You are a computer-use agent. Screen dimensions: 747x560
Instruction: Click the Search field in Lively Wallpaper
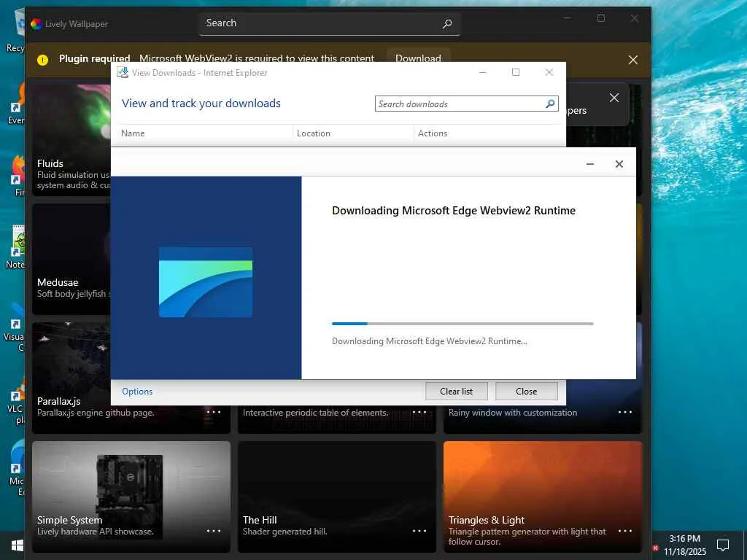[330, 23]
